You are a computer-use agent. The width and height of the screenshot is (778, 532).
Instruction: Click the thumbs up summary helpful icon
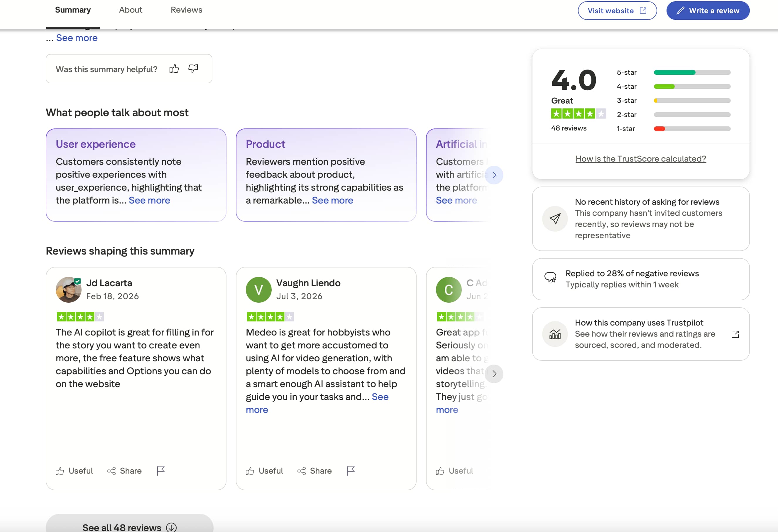[x=174, y=69]
